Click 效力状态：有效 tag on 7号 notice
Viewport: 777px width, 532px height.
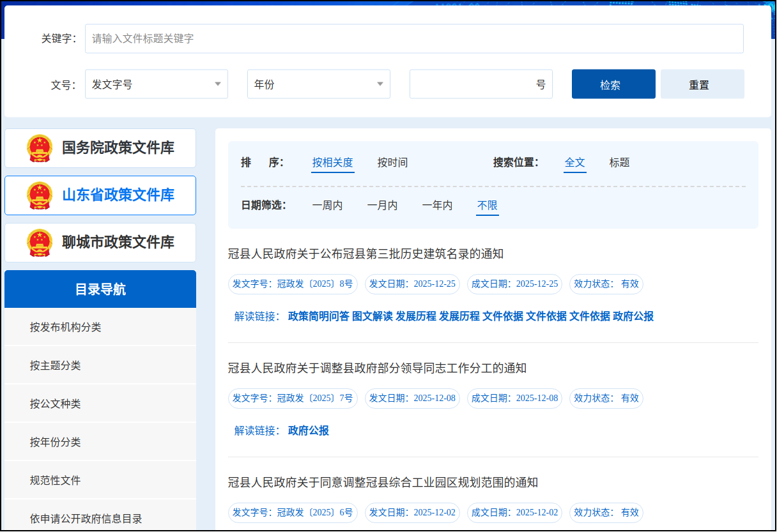coord(606,399)
